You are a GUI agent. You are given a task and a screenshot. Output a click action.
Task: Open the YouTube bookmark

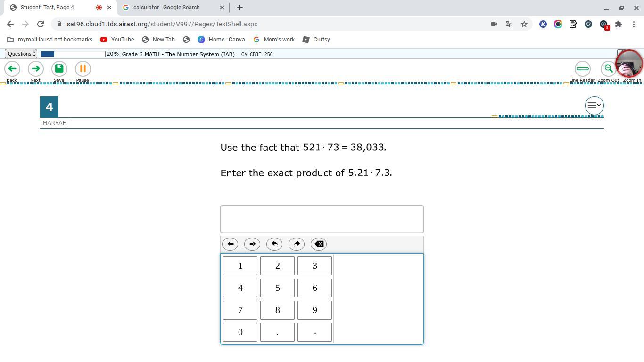pyautogui.click(x=117, y=40)
